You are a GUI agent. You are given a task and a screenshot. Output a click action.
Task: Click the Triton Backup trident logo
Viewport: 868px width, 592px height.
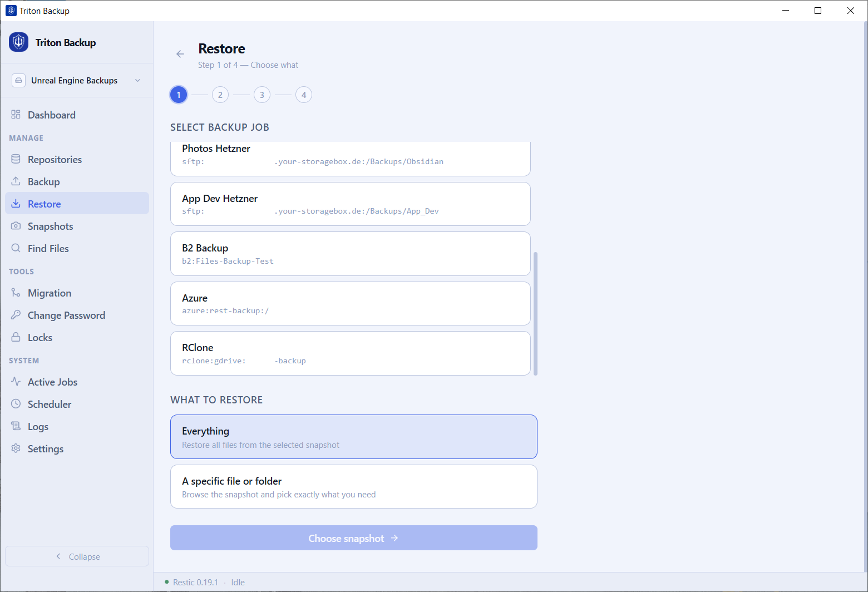point(18,42)
